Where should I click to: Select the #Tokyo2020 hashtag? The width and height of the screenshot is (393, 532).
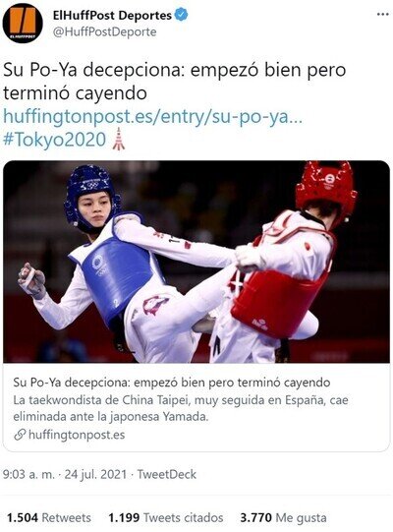[55, 140]
